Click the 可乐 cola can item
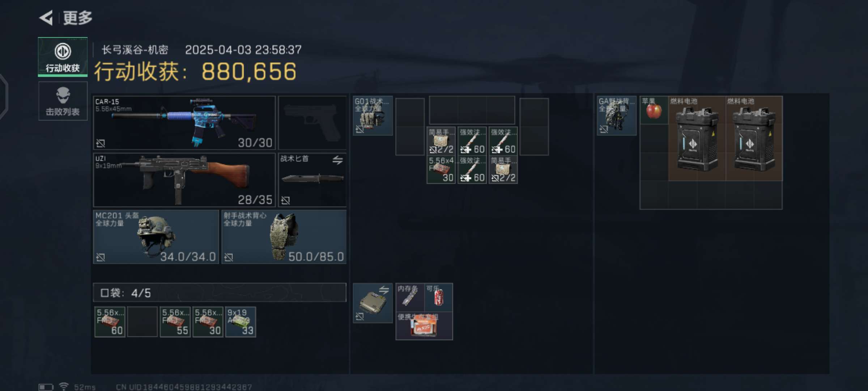This screenshot has height=391, width=868. tap(438, 297)
